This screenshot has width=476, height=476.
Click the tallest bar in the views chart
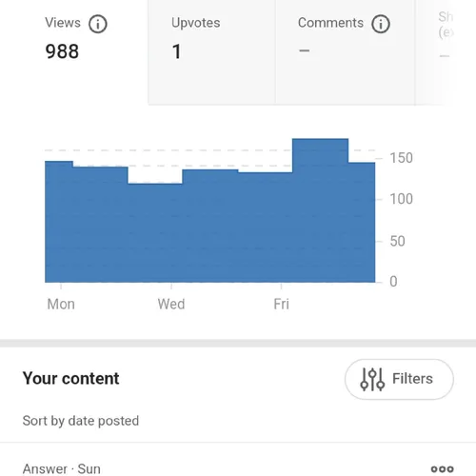click(320, 210)
